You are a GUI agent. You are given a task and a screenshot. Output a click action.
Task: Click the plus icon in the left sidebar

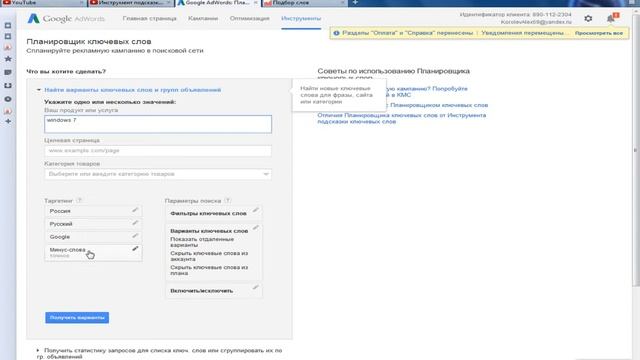pos(8,121)
